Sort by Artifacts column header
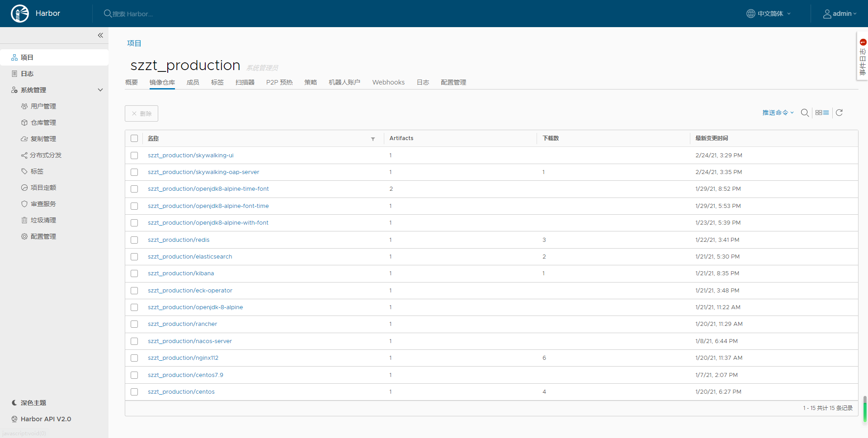Image resolution: width=868 pixels, height=438 pixels. click(401, 138)
